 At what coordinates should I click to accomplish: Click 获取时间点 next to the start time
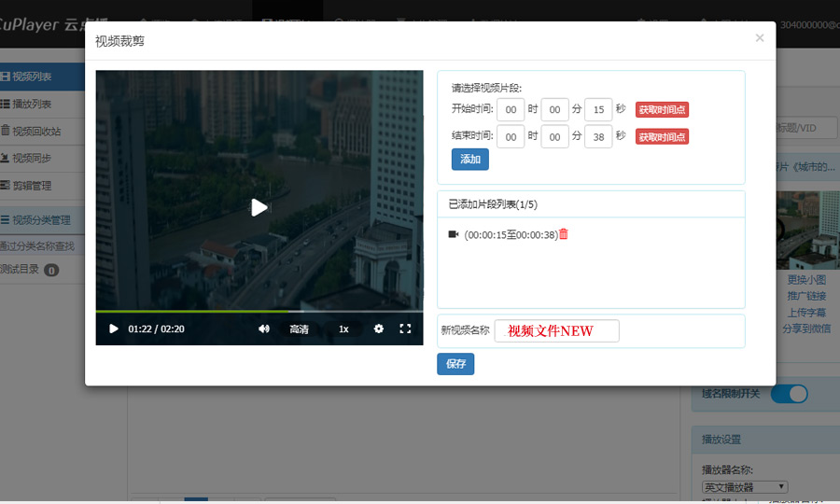coord(662,109)
